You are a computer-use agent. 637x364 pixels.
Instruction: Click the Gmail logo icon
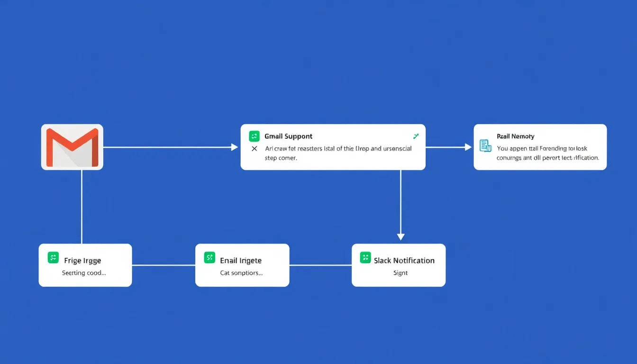[x=72, y=147]
